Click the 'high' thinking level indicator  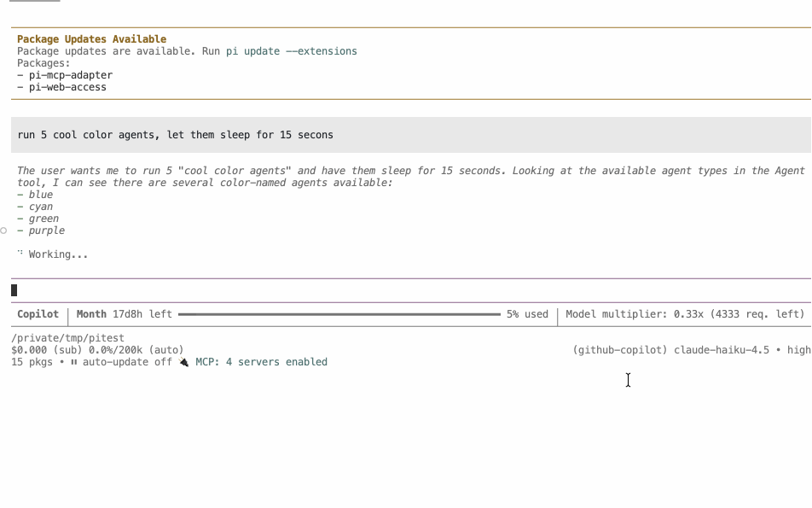(x=799, y=350)
